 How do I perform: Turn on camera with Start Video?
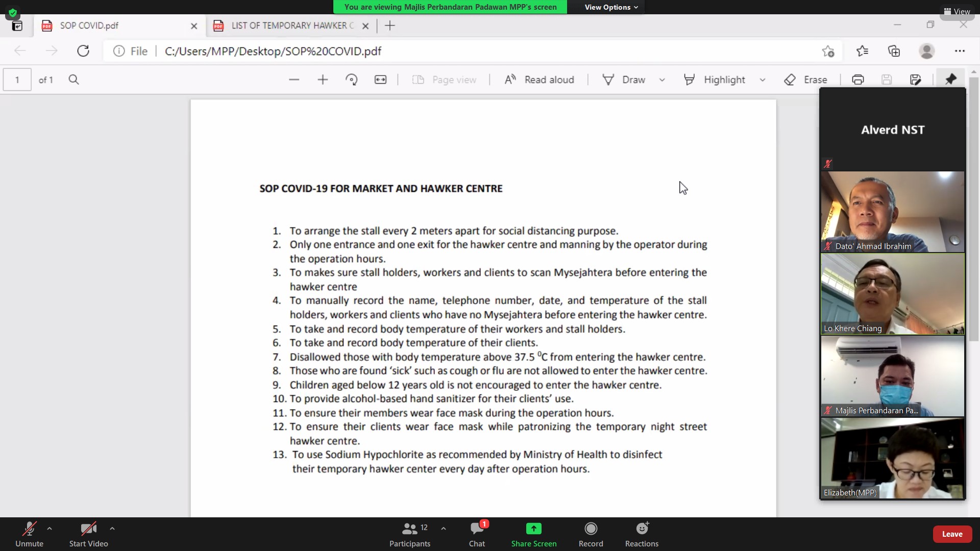pos(88,534)
